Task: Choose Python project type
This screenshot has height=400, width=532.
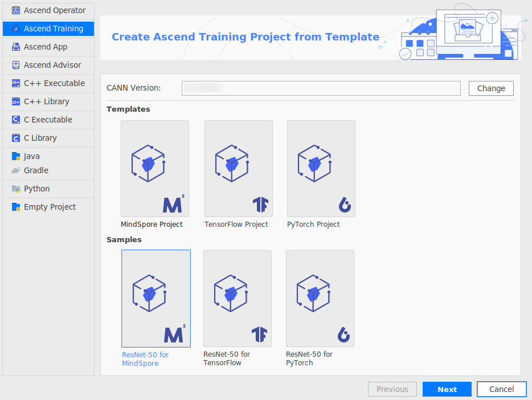Action: coord(48,189)
